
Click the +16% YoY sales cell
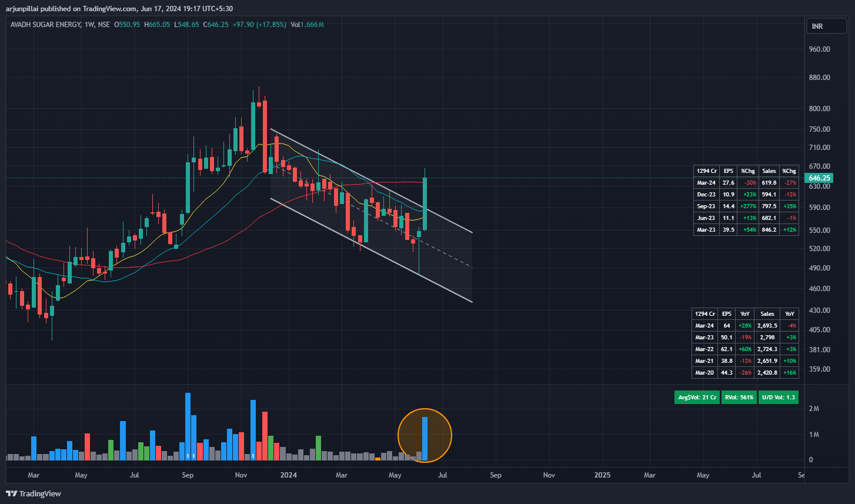coord(790,373)
